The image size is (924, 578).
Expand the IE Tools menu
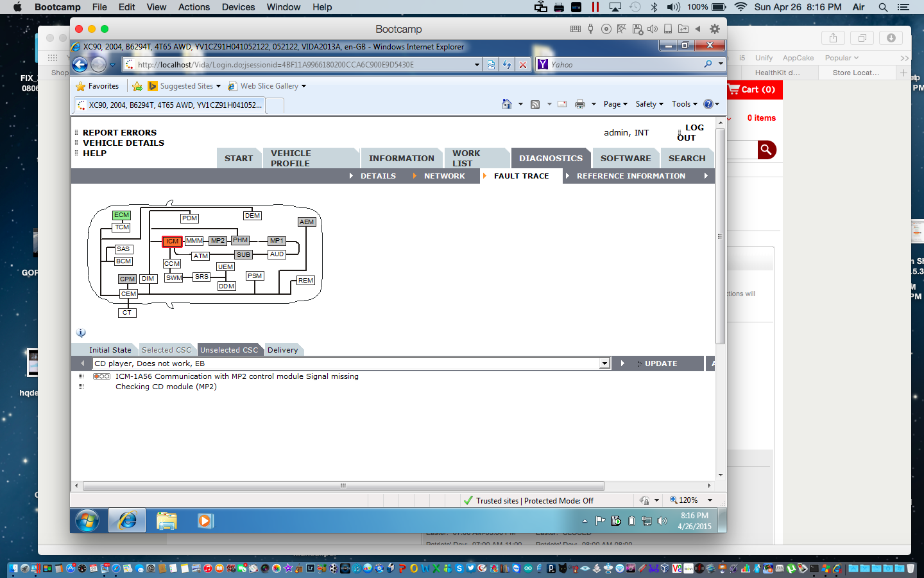coord(684,104)
